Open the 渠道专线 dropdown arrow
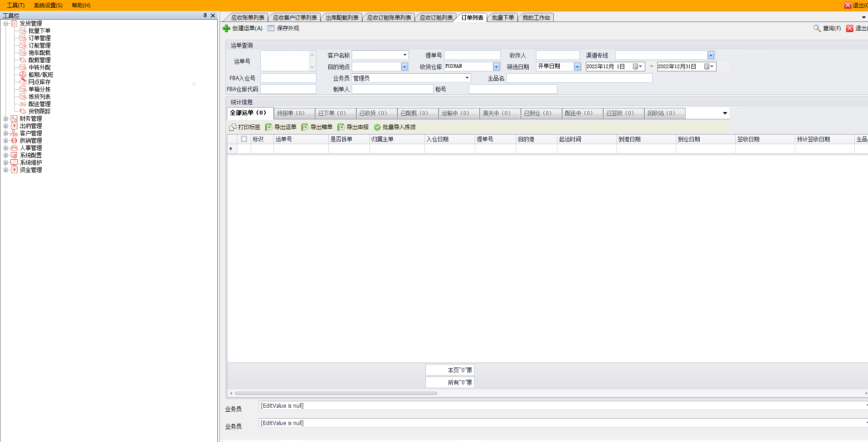Image resolution: width=868 pixels, height=442 pixels. [711, 55]
